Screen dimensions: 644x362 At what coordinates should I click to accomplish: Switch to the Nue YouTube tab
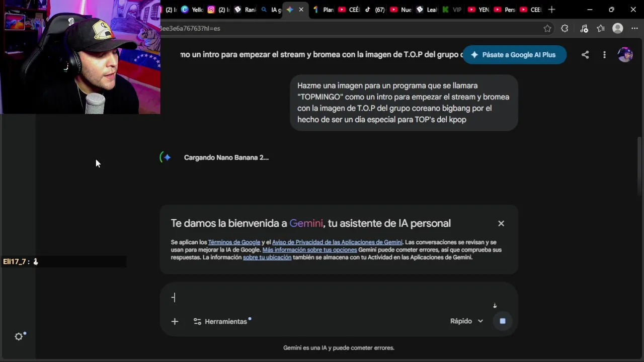point(401,10)
